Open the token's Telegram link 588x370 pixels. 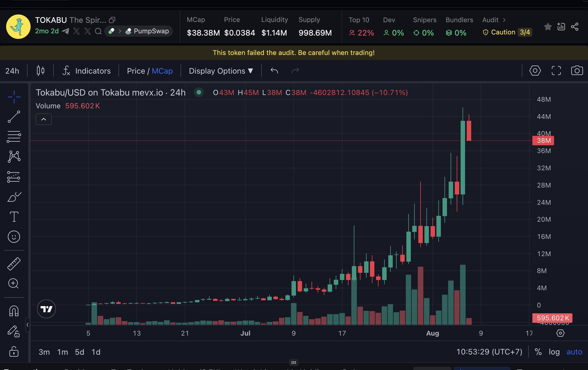point(65,31)
